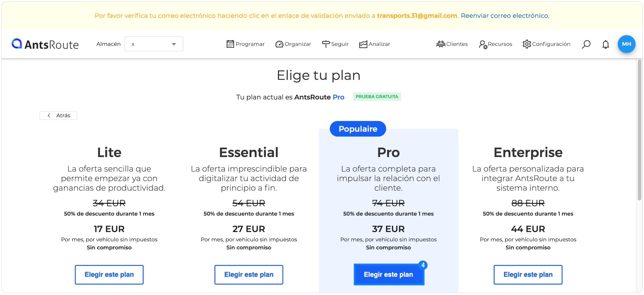Click the Programar calendar icon
Viewport: 644px width, 295px height.
(230, 44)
